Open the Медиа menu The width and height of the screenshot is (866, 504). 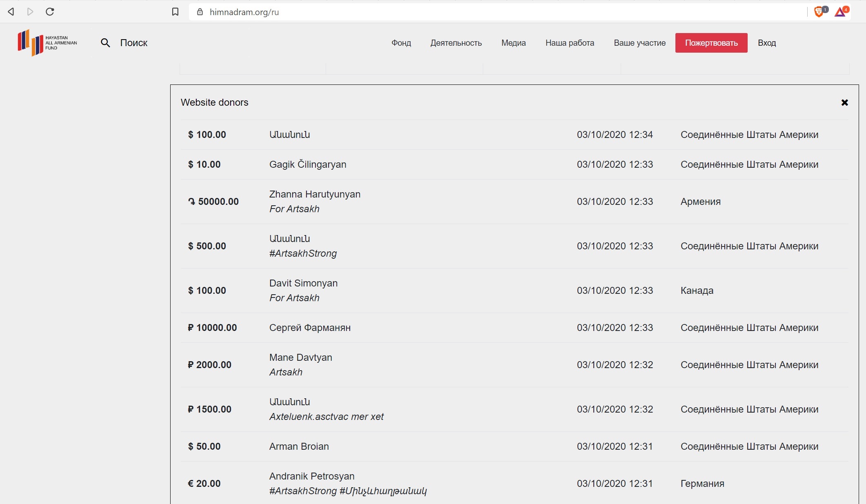click(x=513, y=43)
